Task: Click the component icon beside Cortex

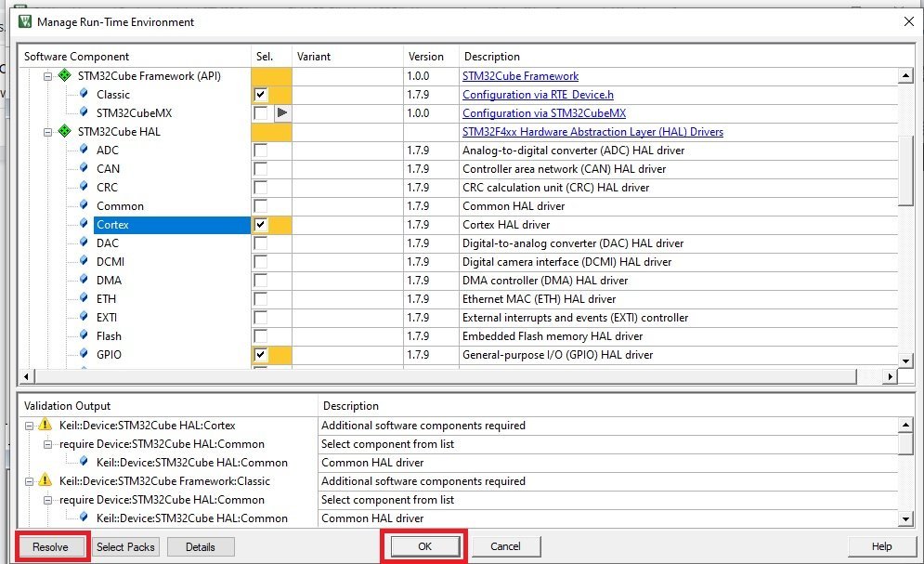Action: (84, 223)
